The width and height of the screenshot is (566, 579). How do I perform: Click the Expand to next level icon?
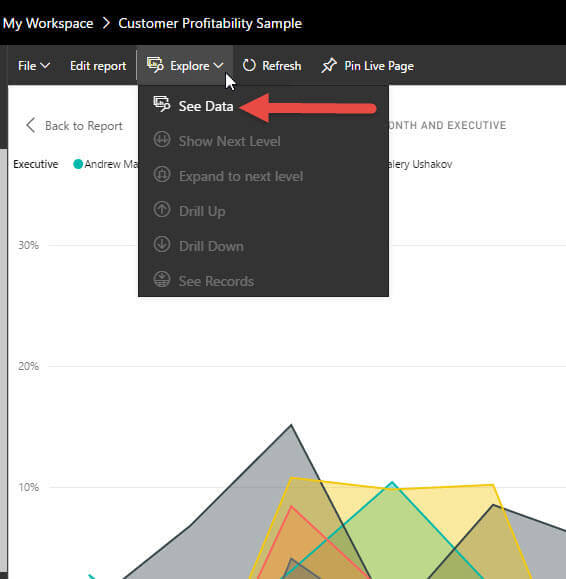pos(162,174)
